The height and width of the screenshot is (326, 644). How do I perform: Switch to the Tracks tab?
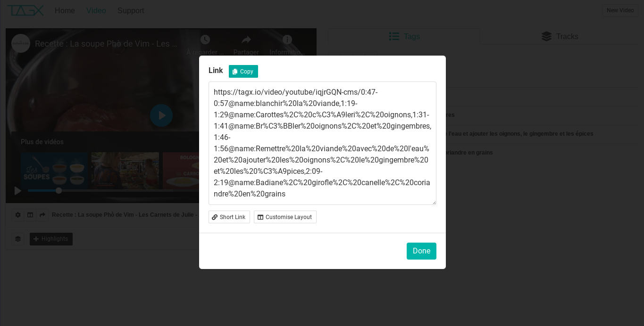[560, 36]
